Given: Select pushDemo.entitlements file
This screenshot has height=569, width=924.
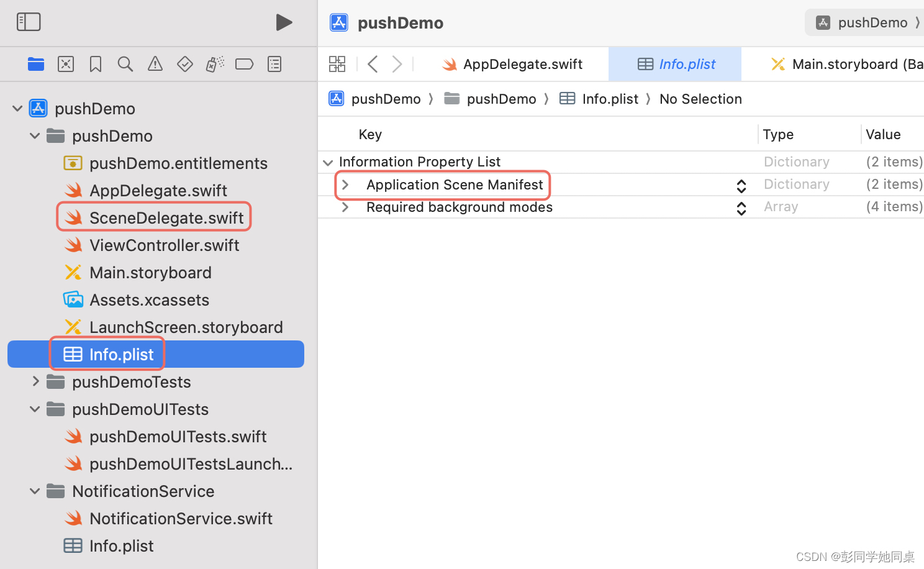Looking at the screenshot, I should tap(166, 163).
